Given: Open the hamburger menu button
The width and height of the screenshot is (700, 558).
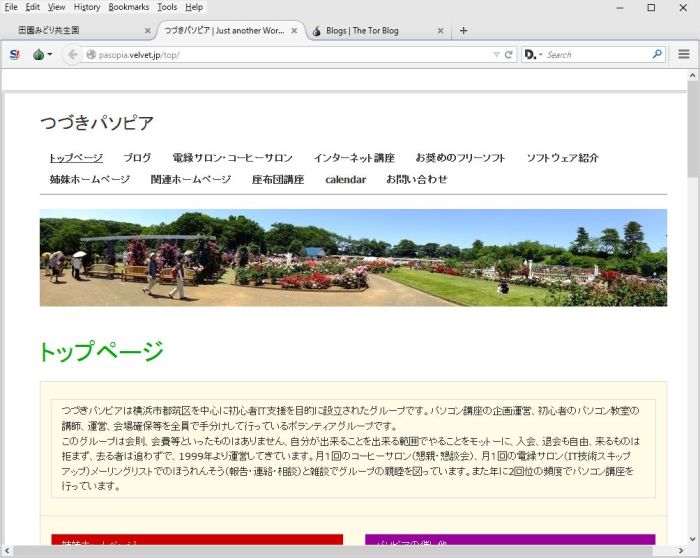Looking at the screenshot, I should click(x=684, y=54).
